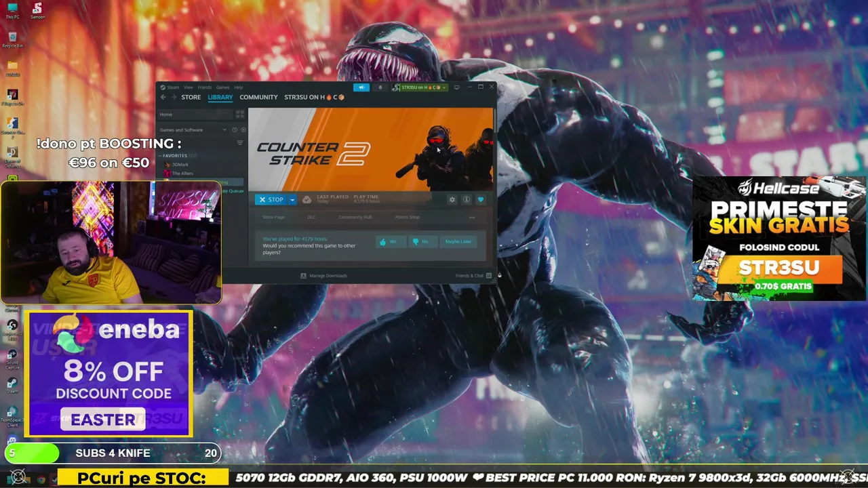
Task: Open the Help menu
Action: click(x=238, y=87)
